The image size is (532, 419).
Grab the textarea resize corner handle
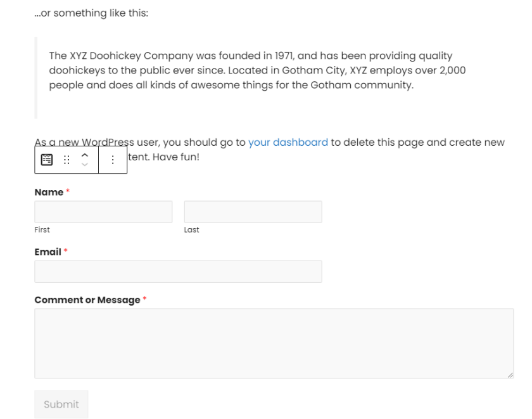click(x=510, y=375)
